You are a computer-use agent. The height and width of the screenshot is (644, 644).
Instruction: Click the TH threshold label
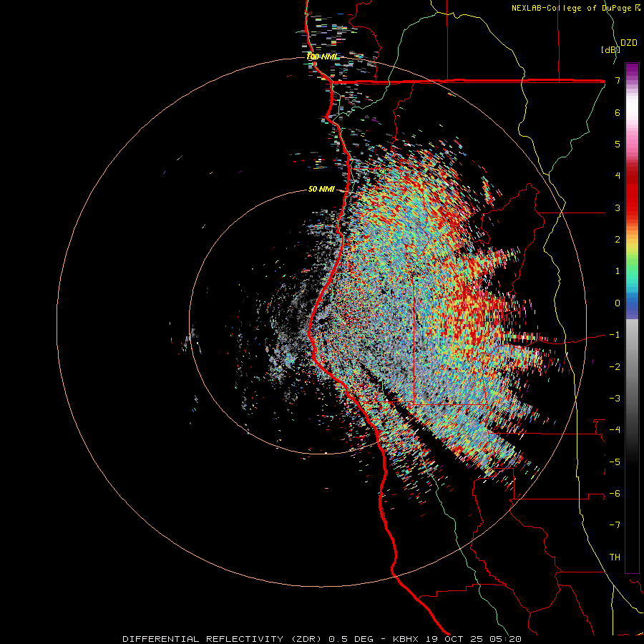point(615,557)
